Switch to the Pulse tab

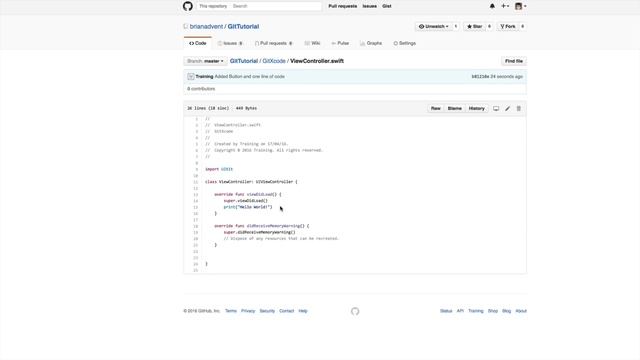point(340,43)
